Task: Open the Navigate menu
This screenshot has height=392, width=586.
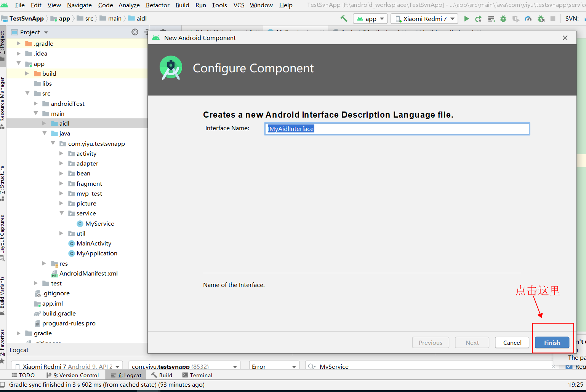Action: coord(79,5)
